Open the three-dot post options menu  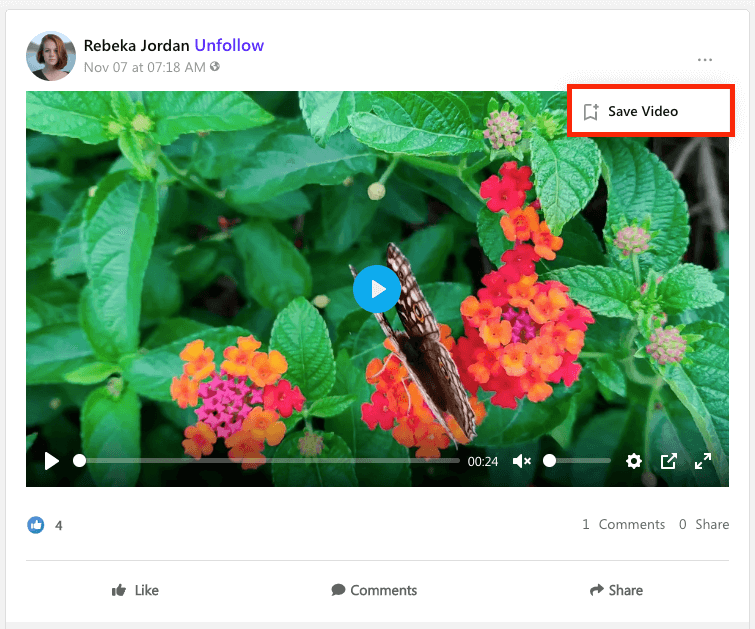[x=705, y=60]
